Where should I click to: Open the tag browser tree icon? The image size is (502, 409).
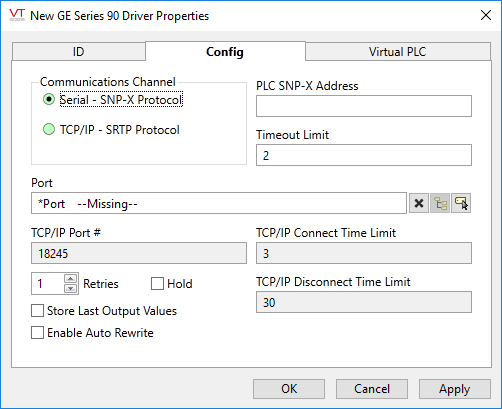[440, 203]
